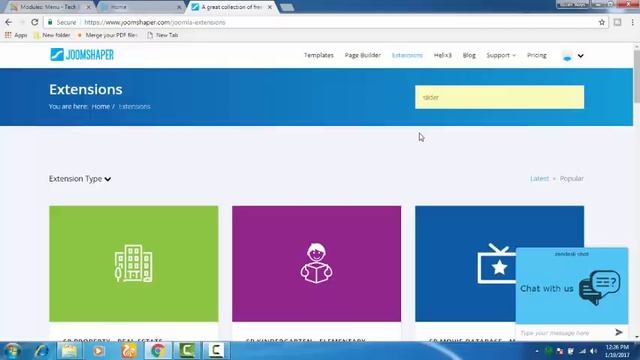The width and height of the screenshot is (640, 360).
Task: Open the Windows Start button
Action: click(x=12, y=351)
